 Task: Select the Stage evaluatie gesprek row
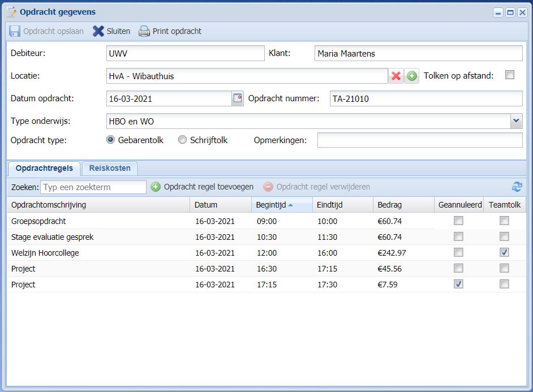[x=52, y=237]
